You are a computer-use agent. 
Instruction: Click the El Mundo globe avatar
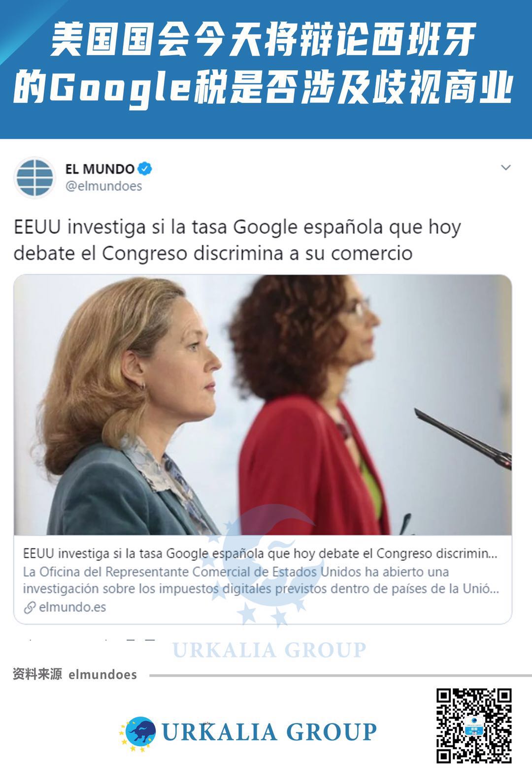[x=35, y=177]
